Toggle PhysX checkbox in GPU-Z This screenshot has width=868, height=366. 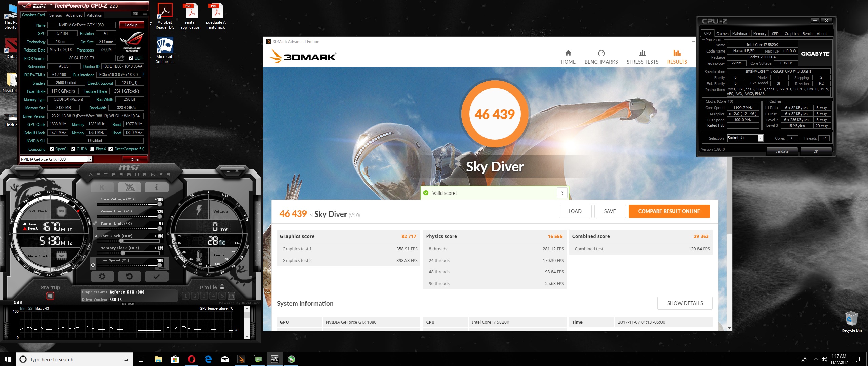pyautogui.click(x=92, y=149)
